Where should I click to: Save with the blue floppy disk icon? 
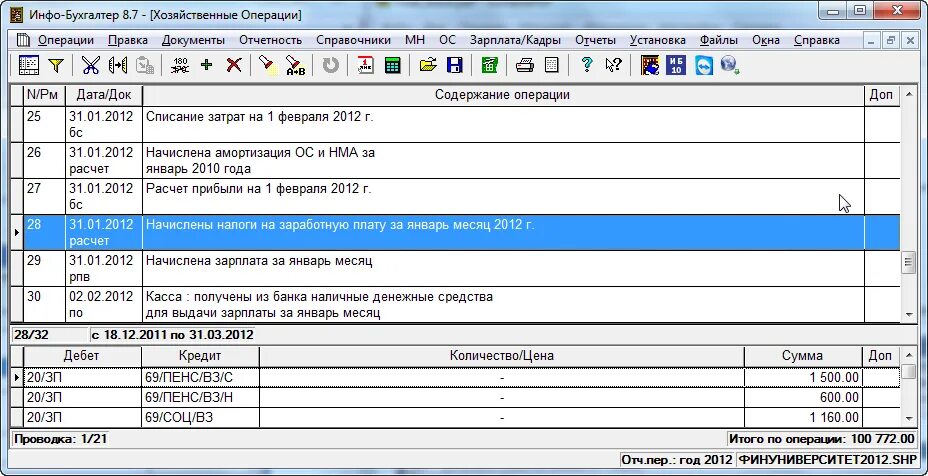coord(455,65)
